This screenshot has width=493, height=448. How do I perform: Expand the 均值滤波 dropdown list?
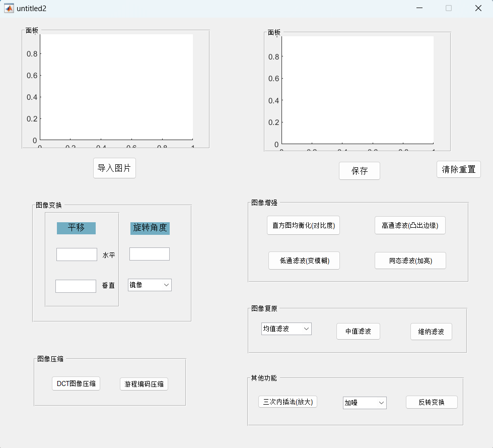pyautogui.click(x=286, y=329)
